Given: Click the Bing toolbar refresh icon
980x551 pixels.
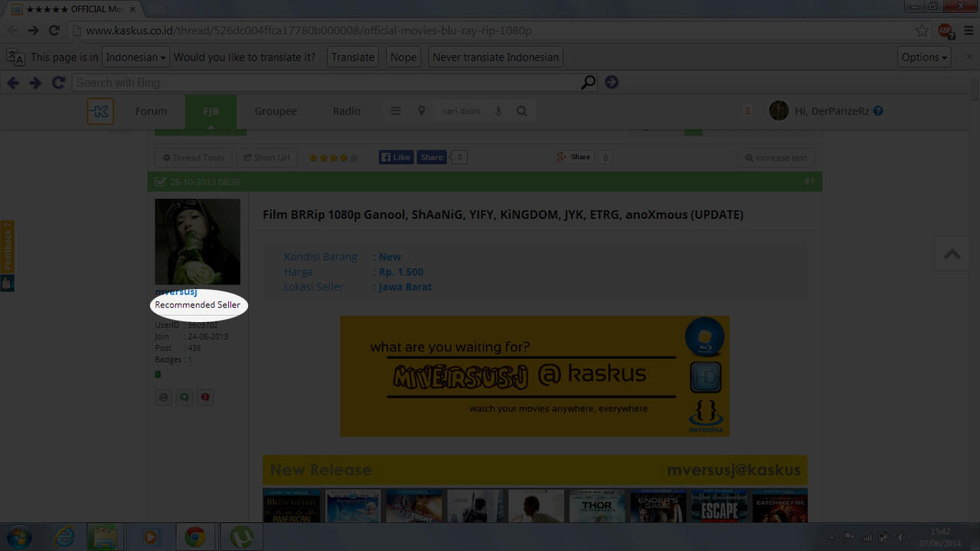Looking at the screenshot, I should click(58, 83).
